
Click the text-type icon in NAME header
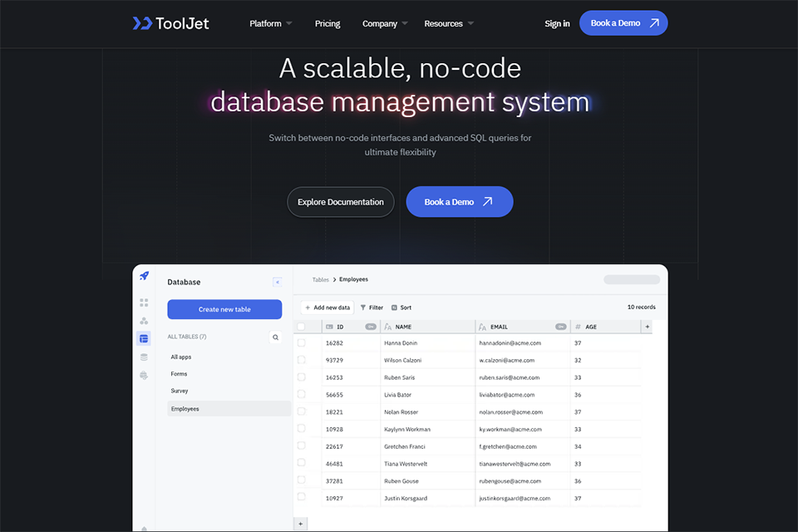[x=388, y=327]
